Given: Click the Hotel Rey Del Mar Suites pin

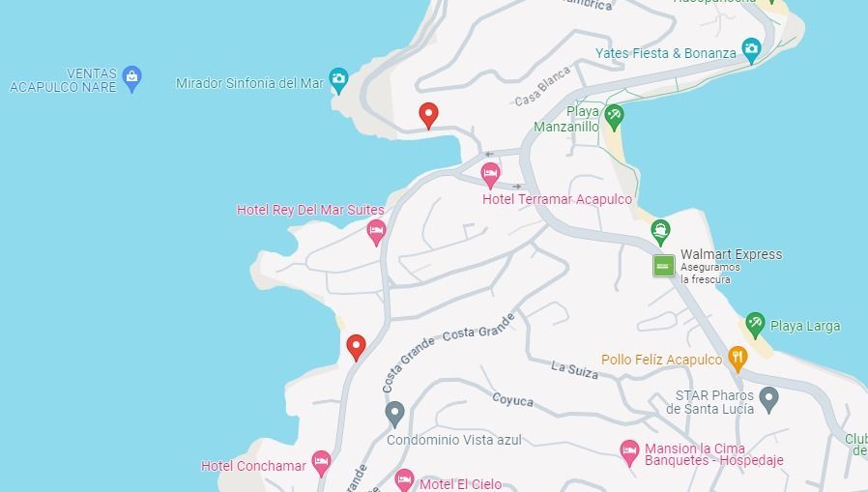Looking at the screenshot, I should 376,231.
